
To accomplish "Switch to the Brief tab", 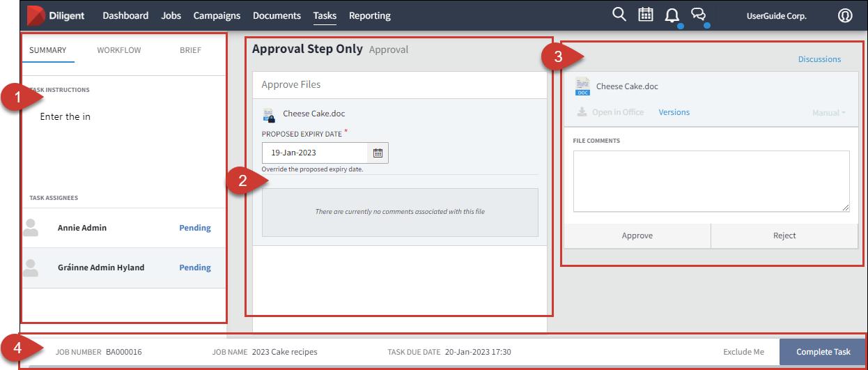I will pyautogui.click(x=190, y=50).
